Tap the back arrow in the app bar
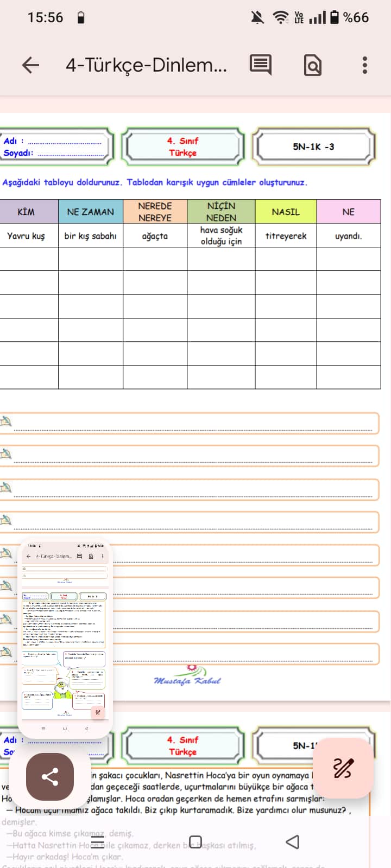The height and width of the screenshot is (868, 391). click(30, 65)
